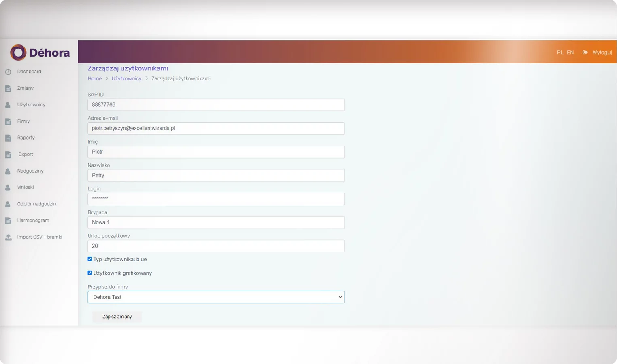This screenshot has height=364, width=617.
Task: Click the breadcrumb text Zarządzaj użytkownikami
Action: point(181,79)
